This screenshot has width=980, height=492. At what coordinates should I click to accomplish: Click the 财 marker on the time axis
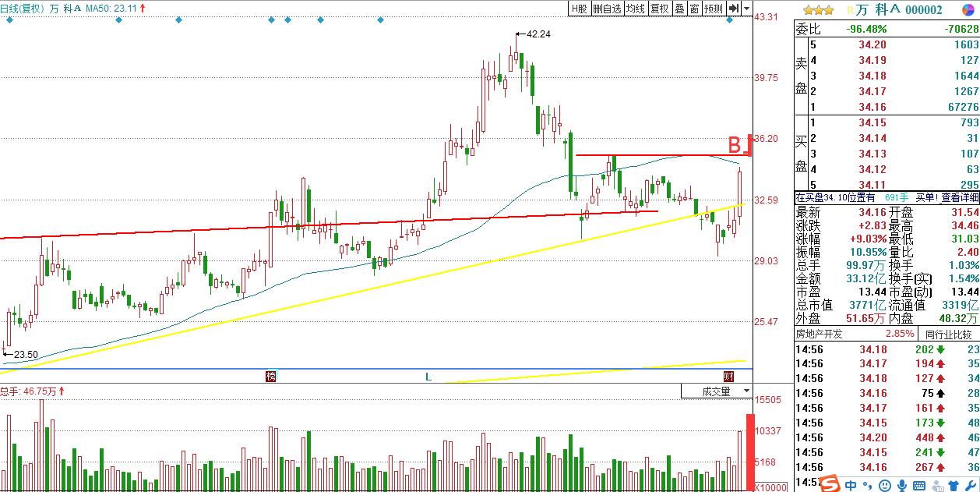click(729, 377)
